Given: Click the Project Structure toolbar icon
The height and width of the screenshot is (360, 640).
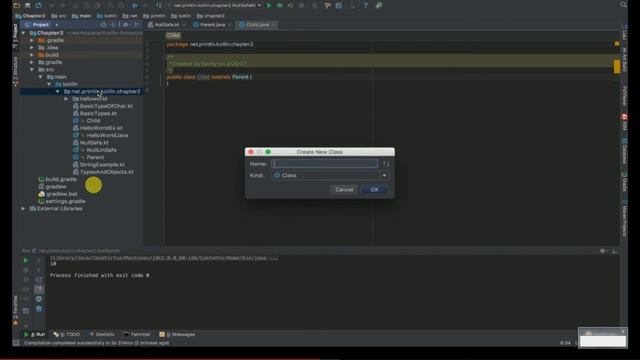Looking at the screenshot, I should pos(339,5).
